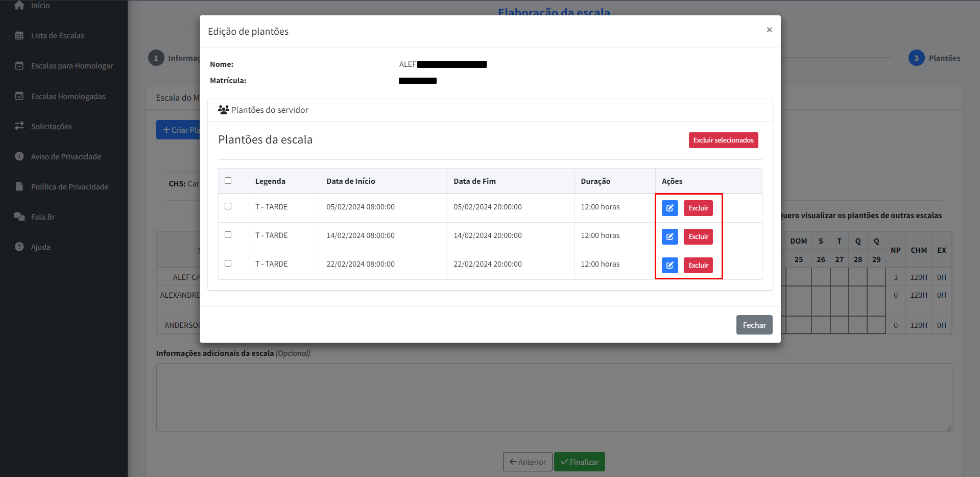Click the Escalas para Homologar icon
Image resolution: width=980 pixels, height=477 pixels.
click(x=19, y=66)
